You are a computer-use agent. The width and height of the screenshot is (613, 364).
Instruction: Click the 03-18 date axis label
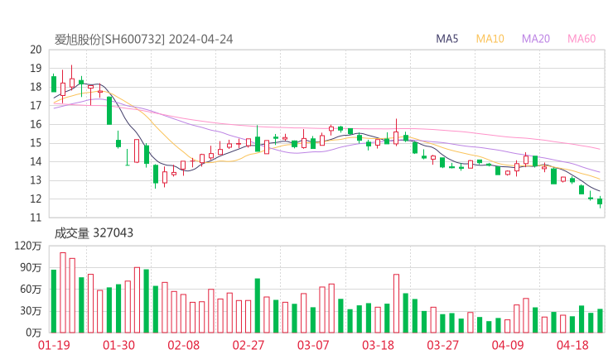[x=378, y=345]
